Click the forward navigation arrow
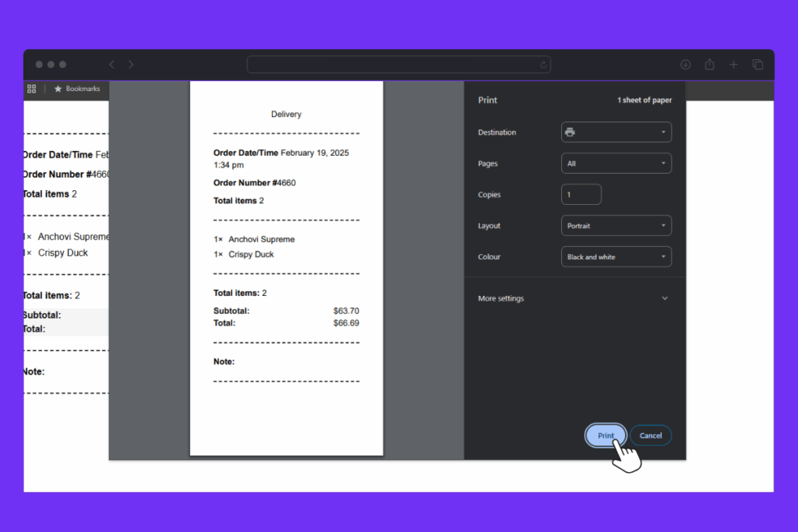The height and width of the screenshot is (532, 798). click(130, 65)
